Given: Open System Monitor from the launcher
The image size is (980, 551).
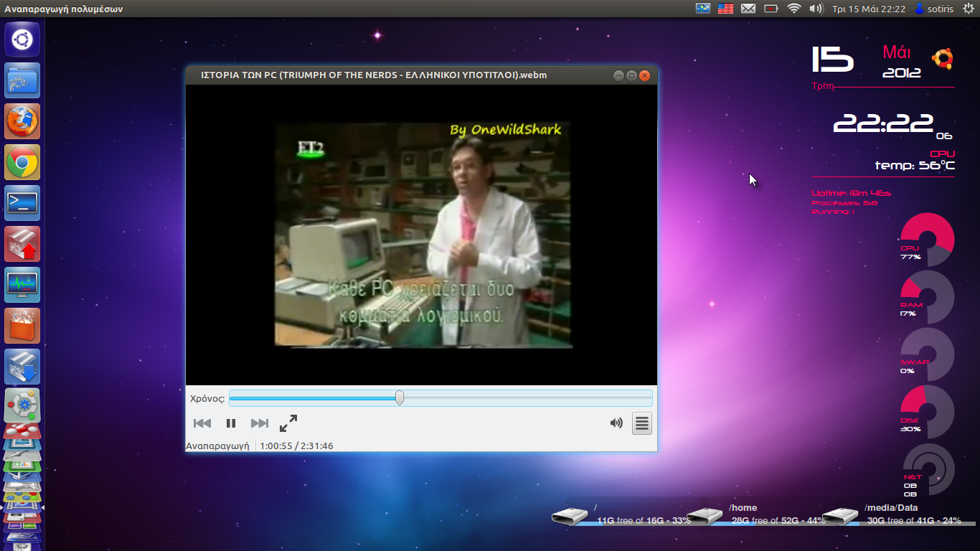Looking at the screenshot, I should (22, 285).
